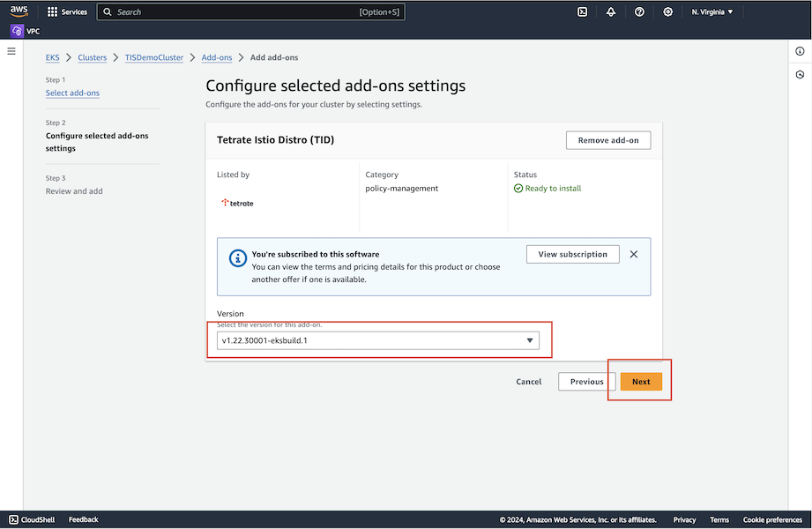Click the Cancel button
Screen dimensions: 812x529
click(529, 382)
